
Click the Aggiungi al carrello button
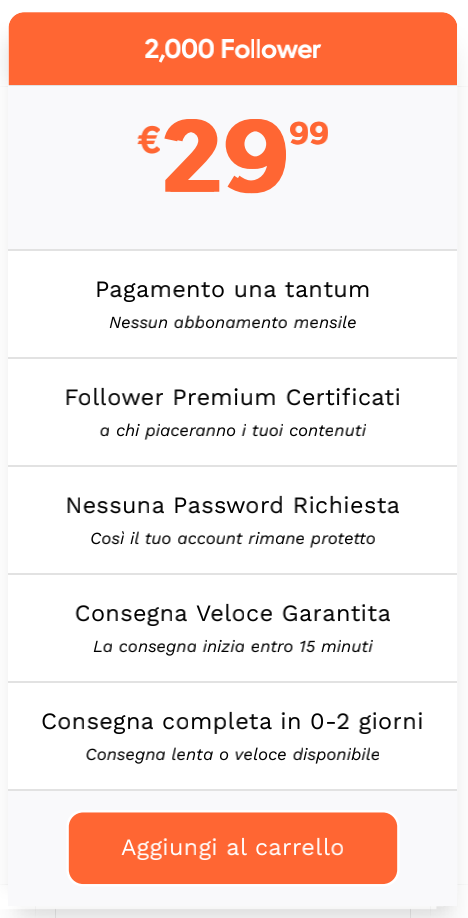click(x=233, y=848)
